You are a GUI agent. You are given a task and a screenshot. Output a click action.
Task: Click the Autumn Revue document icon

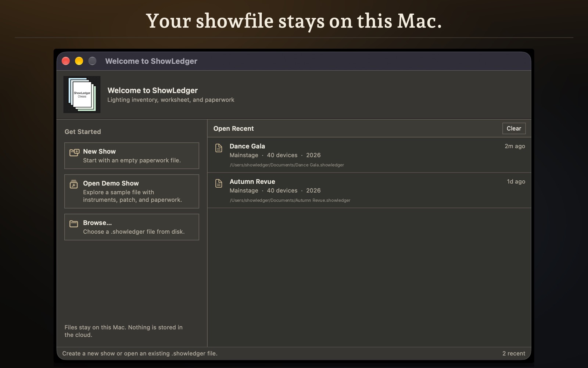tap(219, 183)
